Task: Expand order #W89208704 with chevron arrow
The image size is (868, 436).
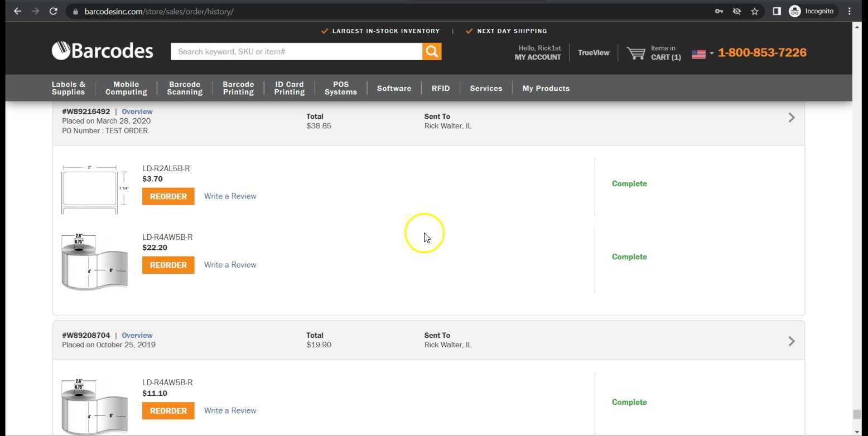Action: pyautogui.click(x=791, y=341)
